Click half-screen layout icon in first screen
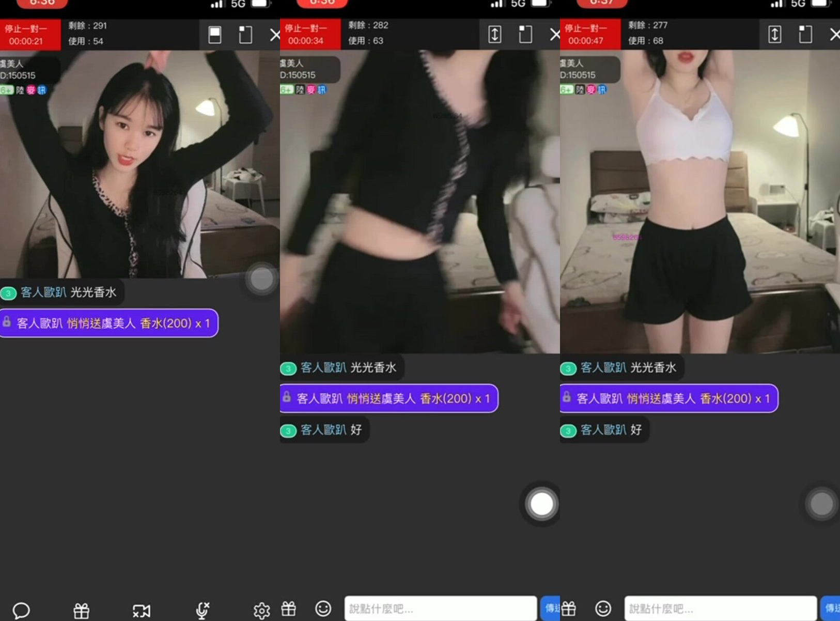Image resolution: width=840 pixels, height=621 pixels. (215, 35)
